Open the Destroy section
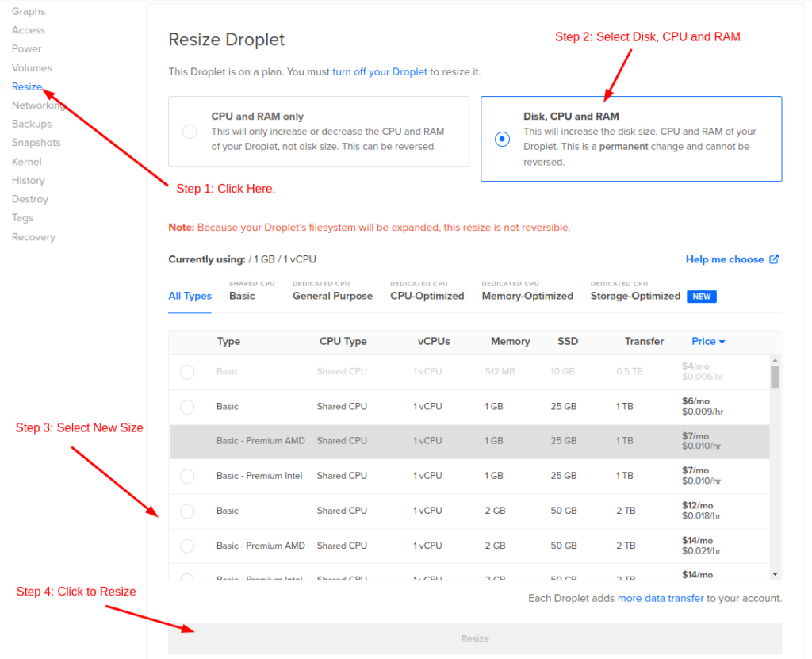The width and height of the screenshot is (812, 659). 30,199
